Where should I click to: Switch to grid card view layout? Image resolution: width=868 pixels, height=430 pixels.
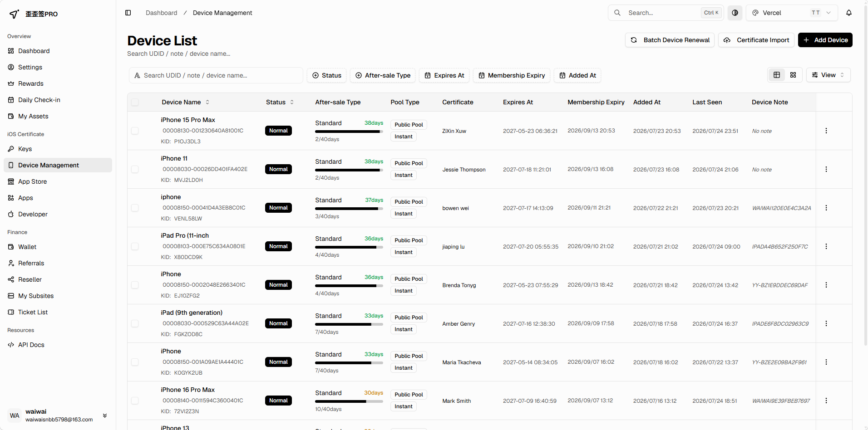click(793, 75)
